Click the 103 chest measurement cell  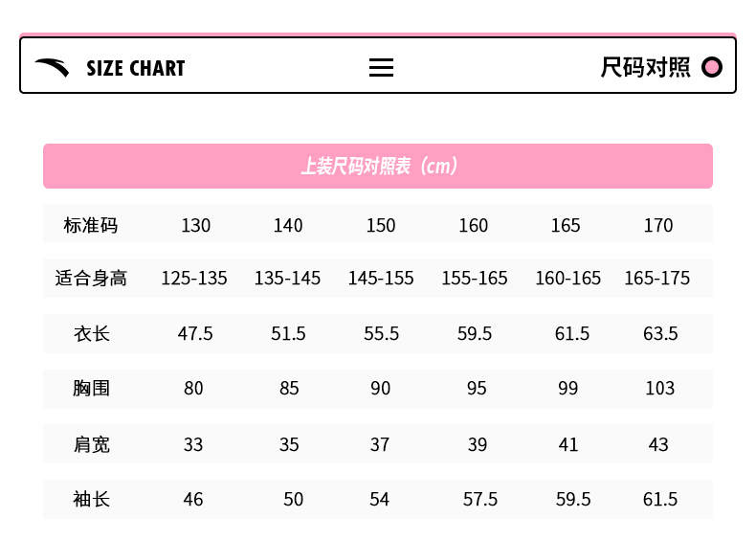coord(660,388)
